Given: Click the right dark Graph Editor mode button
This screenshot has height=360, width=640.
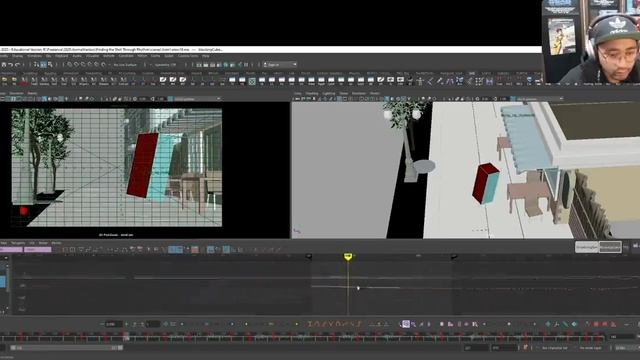Looking at the screenshot, I should tap(610, 247).
